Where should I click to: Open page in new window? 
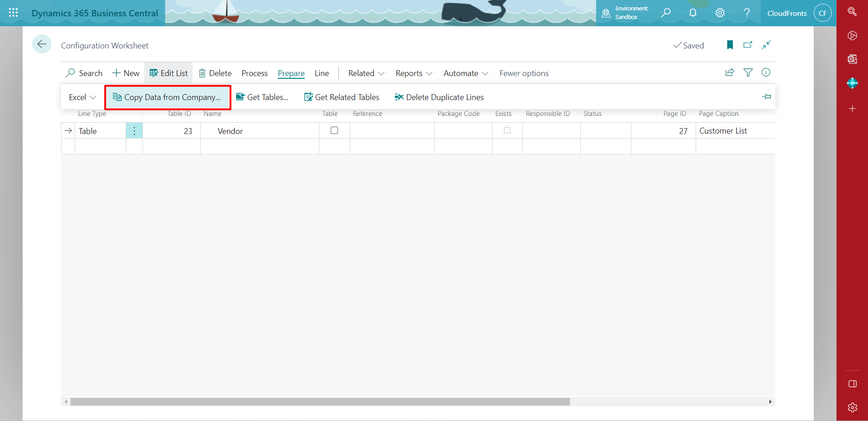click(x=748, y=45)
